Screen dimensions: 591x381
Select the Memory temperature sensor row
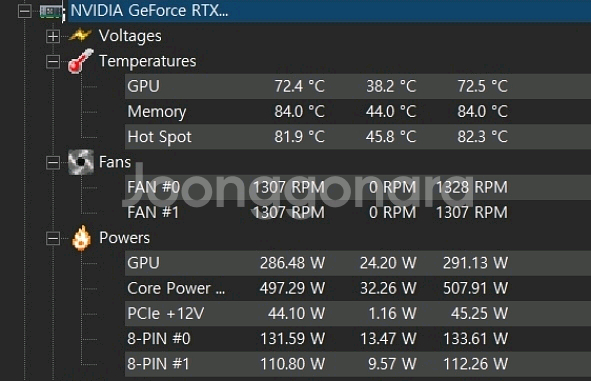tap(358, 112)
